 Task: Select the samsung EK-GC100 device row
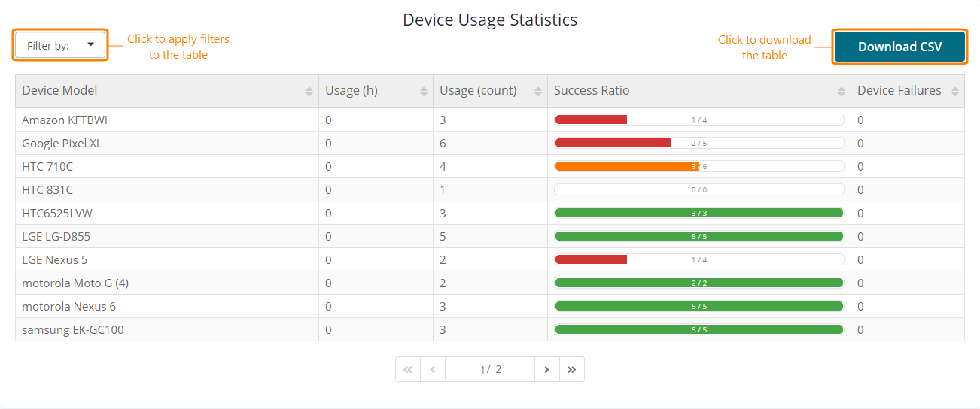[x=73, y=329]
